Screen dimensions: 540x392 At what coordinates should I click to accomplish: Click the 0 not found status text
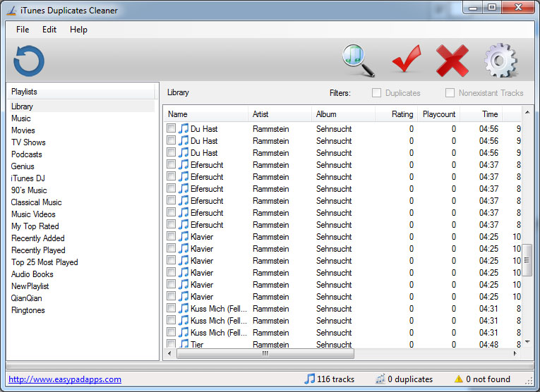pos(488,379)
